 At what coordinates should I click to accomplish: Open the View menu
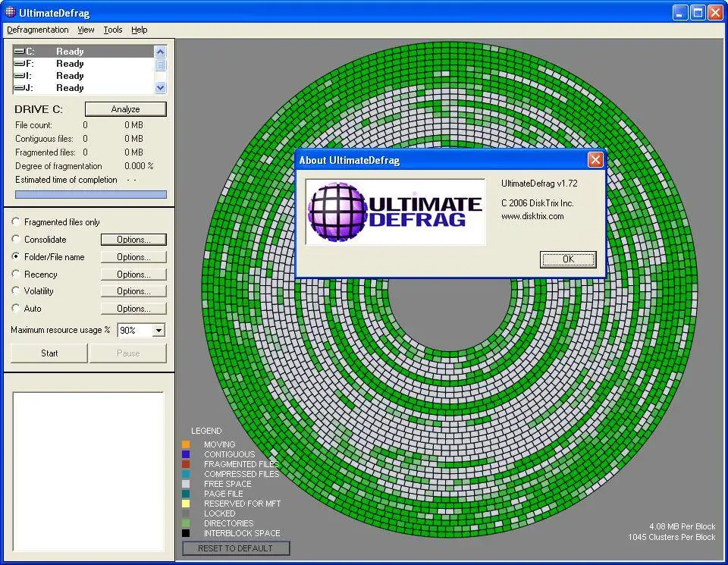tap(86, 30)
